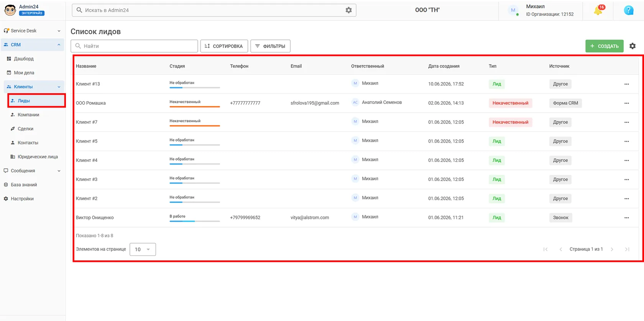This screenshot has height=321, width=644.
Task: Open База знаний menu item
Action: (24, 185)
